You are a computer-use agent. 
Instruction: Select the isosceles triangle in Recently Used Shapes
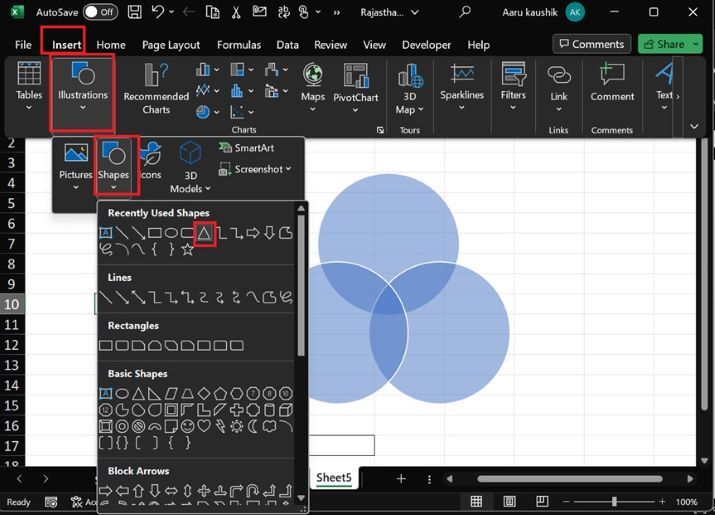(204, 234)
